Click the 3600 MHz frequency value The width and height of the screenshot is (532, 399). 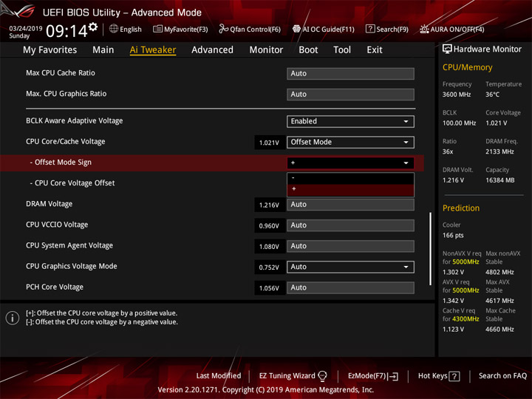[x=457, y=95]
